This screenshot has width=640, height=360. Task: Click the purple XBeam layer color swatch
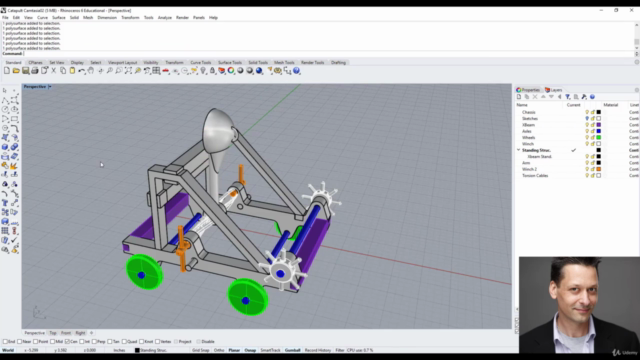coord(599,125)
